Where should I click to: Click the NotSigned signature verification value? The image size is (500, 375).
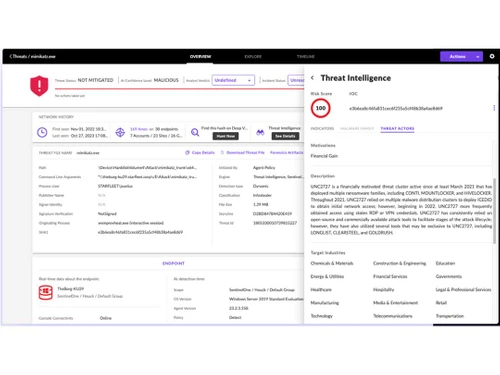tap(107, 214)
